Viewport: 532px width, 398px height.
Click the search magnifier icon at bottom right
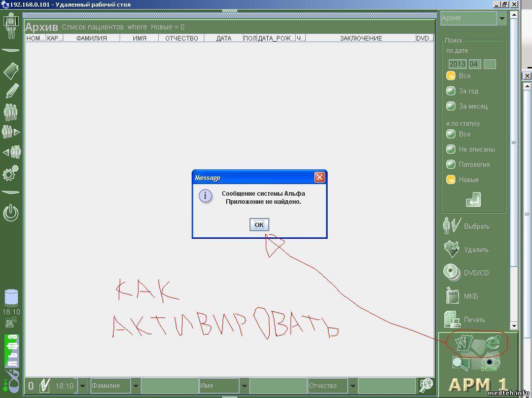[426, 385]
